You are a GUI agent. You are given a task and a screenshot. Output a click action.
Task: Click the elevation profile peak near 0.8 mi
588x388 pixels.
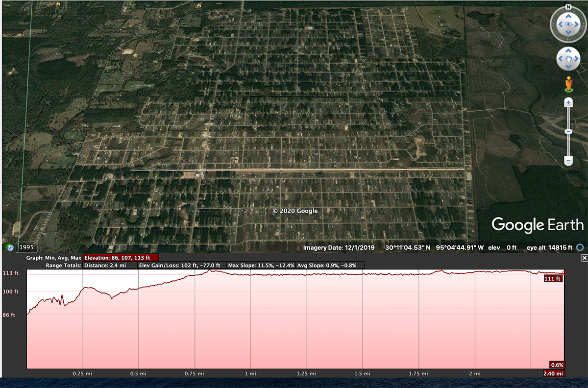(210, 270)
